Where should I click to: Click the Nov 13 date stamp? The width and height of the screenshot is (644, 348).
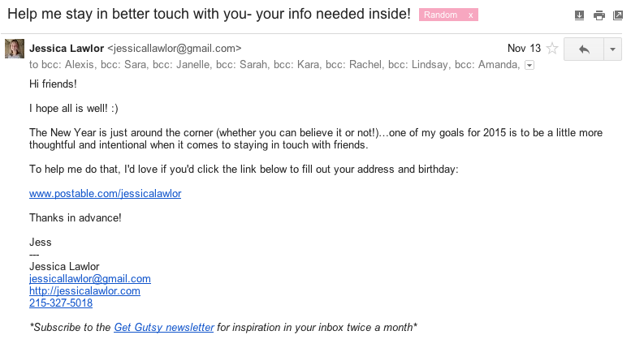coord(524,49)
